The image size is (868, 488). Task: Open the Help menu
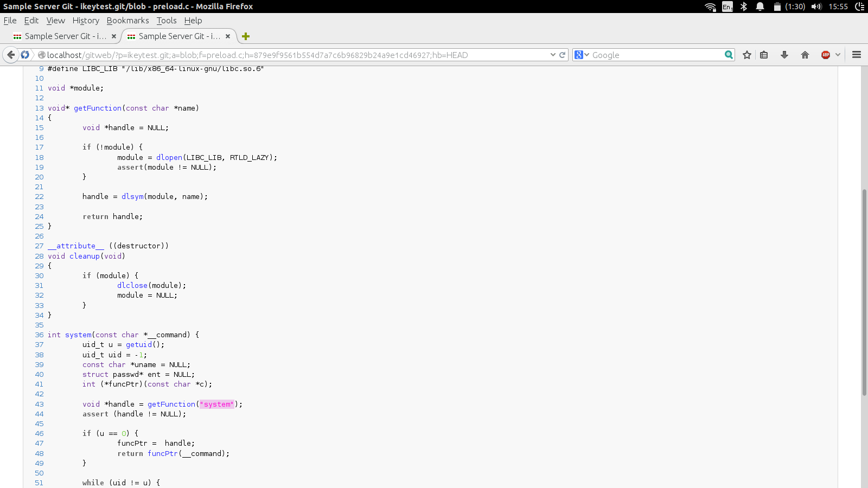click(193, 21)
